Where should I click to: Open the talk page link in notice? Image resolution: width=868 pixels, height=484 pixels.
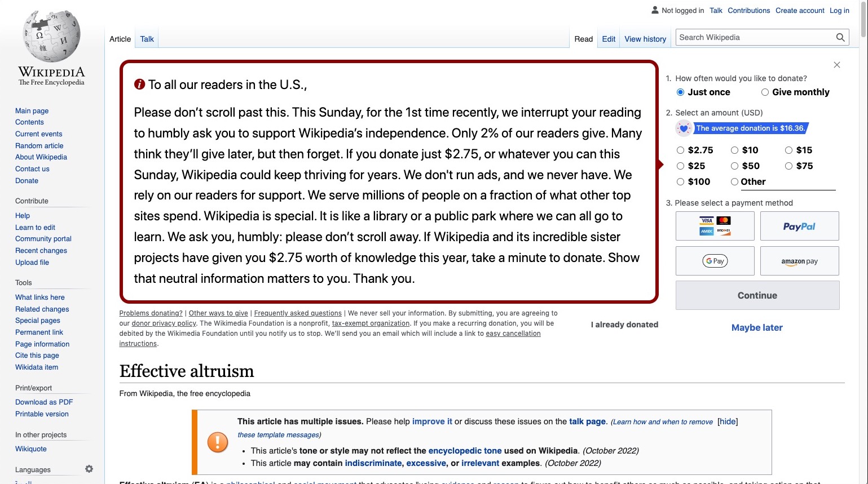pyautogui.click(x=587, y=421)
